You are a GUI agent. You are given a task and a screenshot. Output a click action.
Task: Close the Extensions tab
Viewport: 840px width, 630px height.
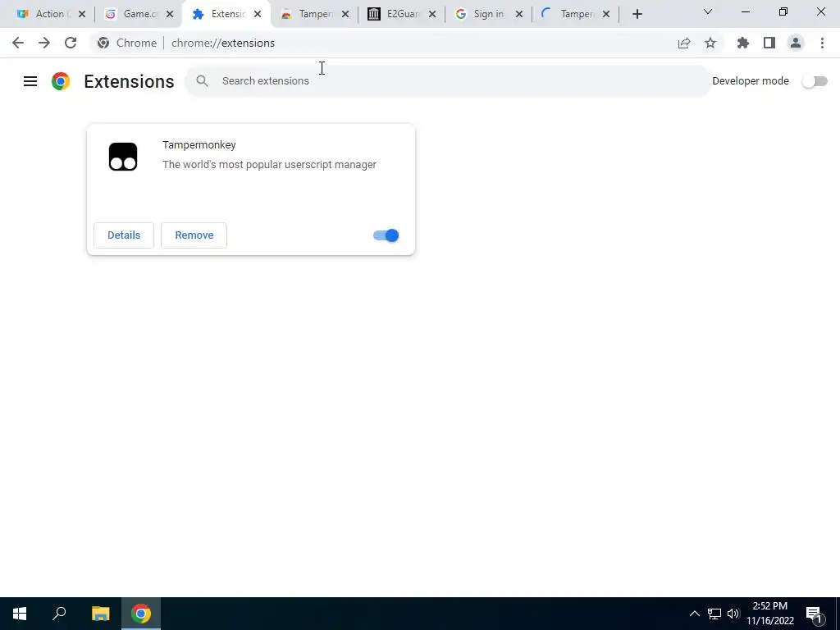258,14
